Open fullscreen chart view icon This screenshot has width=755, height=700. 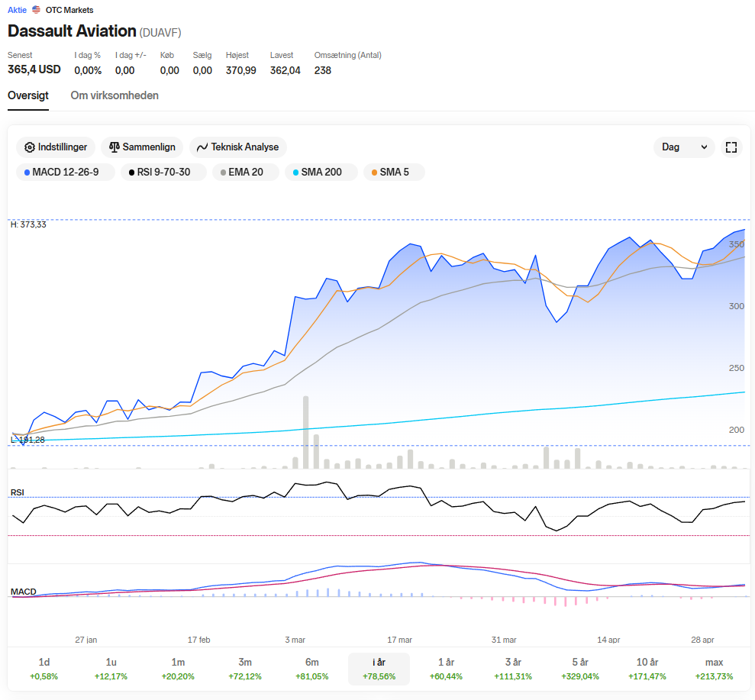pos(731,147)
